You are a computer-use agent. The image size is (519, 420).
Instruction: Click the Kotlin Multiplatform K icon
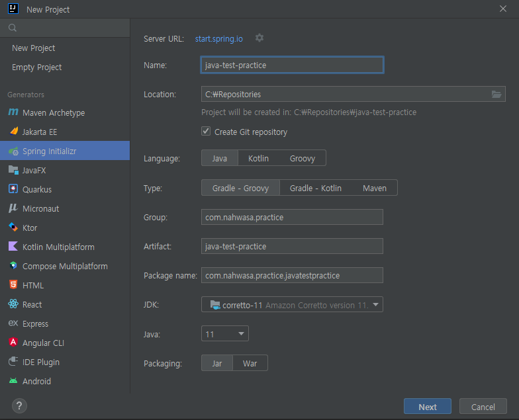click(13, 246)
